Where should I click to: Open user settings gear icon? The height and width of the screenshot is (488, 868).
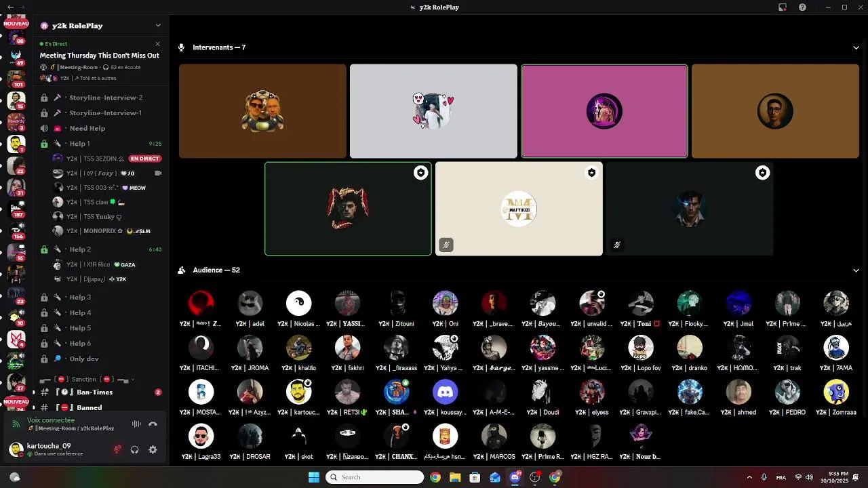tap(153, 449)
